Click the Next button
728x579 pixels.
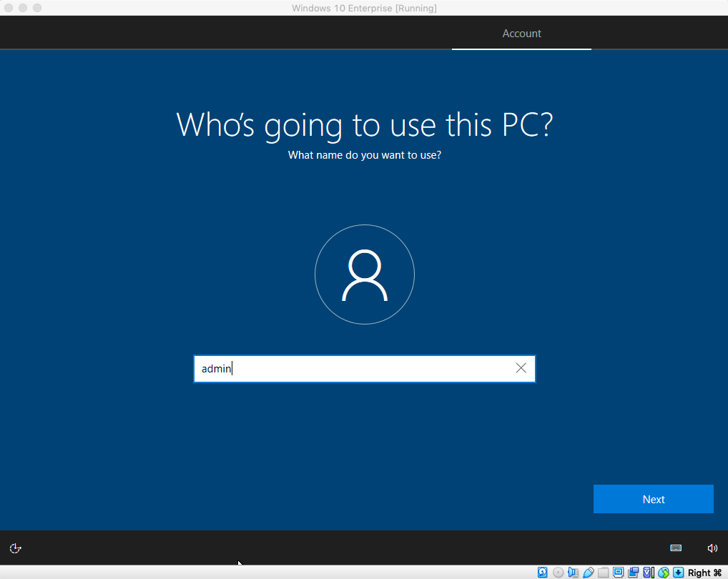click(653, 499)
